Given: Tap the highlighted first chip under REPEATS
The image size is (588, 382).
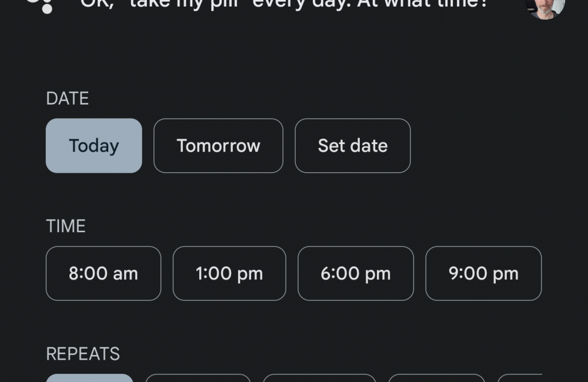Looking at the screenshot, I should point(89,378).
